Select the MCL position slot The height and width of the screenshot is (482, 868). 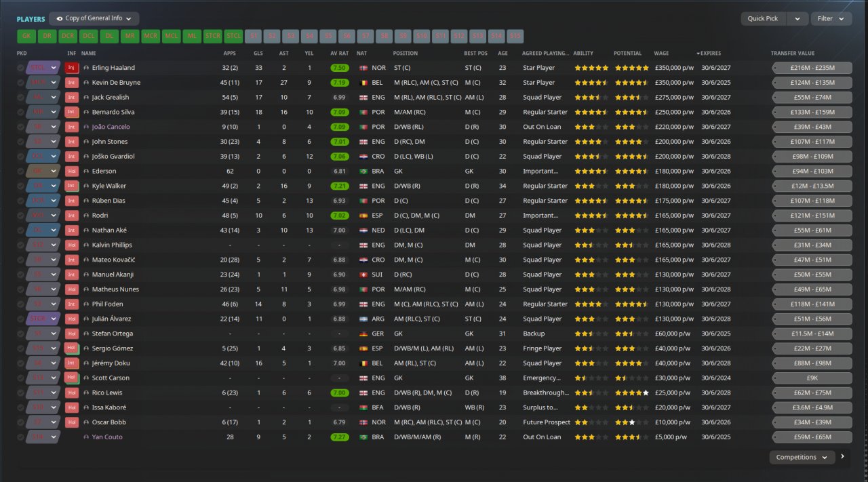click(172, 37)
